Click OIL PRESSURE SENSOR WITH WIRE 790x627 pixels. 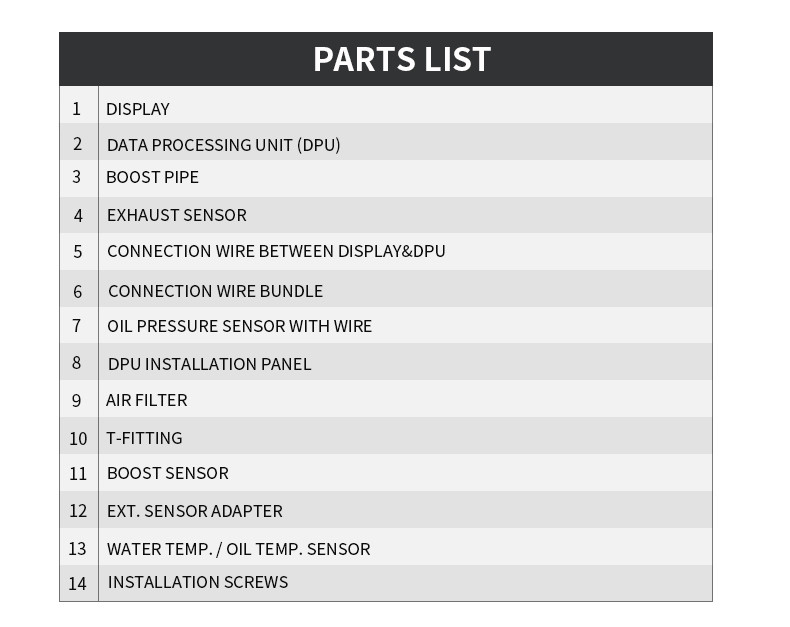(239, 326)
